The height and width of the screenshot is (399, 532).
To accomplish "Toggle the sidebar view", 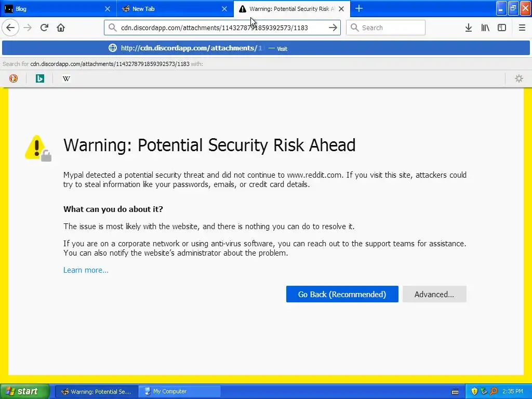I will (502, 28).
